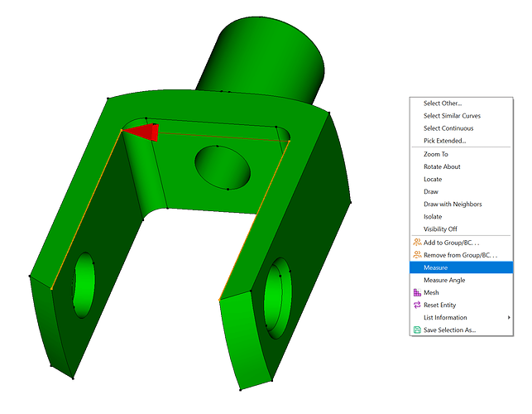
Task: Expand the List Information submenu
Action: [x=461, y=318]
